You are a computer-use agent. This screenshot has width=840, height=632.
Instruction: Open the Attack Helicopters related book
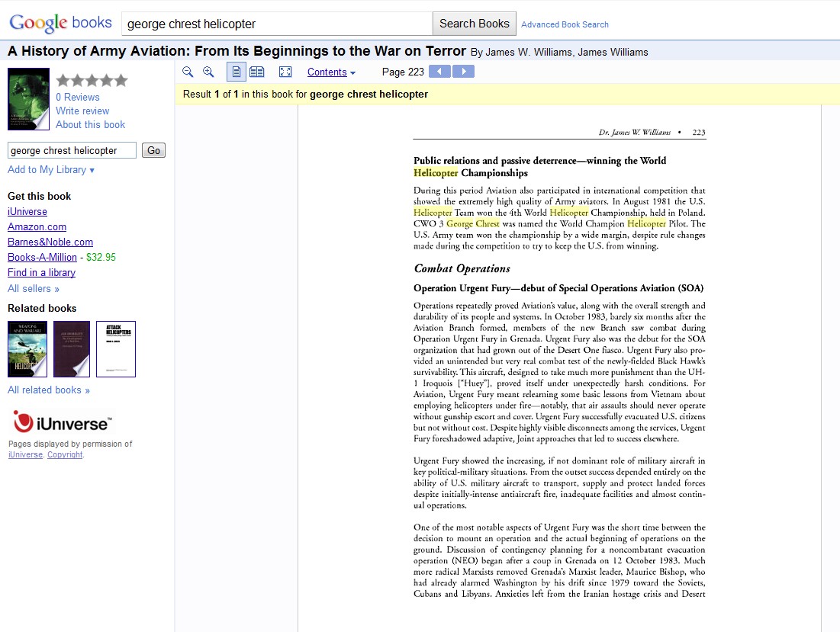(116, 349)
